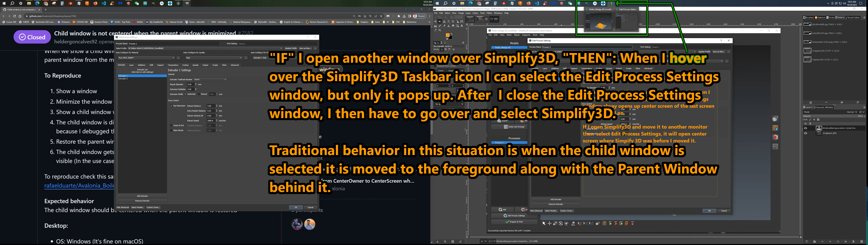This screenshot has height=245, width=868.
Task: Click the Update Profile button
Action: pyautogui.click(x=291, y=48)
